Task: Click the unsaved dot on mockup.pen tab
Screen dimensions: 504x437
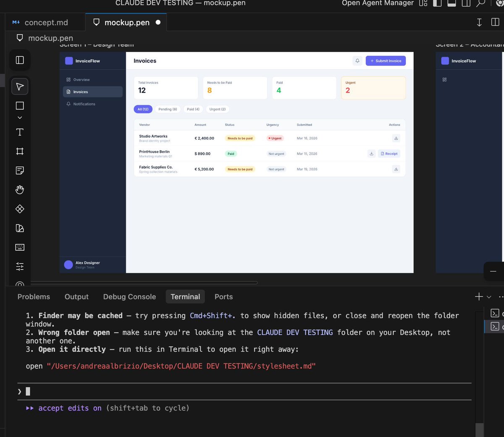Action: [x=158, y=22]
